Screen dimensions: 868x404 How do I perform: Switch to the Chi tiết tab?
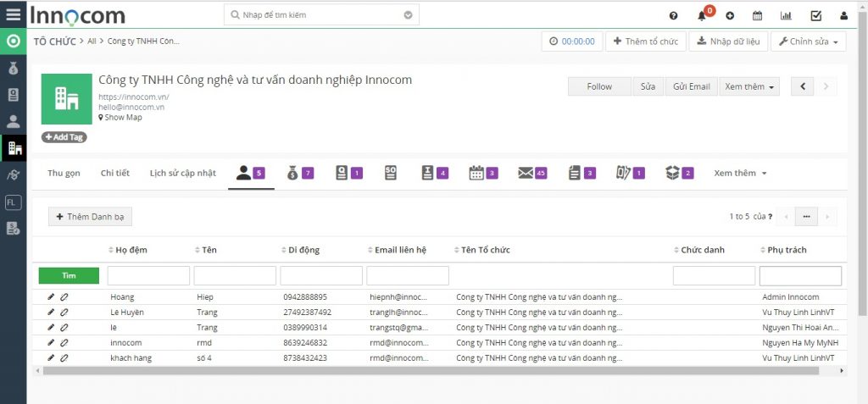tap(115, 174)
